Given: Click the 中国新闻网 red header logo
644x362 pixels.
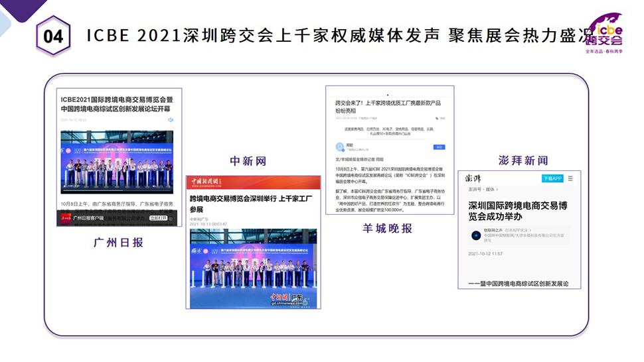Looking at the screenshot, I should [x=206, y=182].
